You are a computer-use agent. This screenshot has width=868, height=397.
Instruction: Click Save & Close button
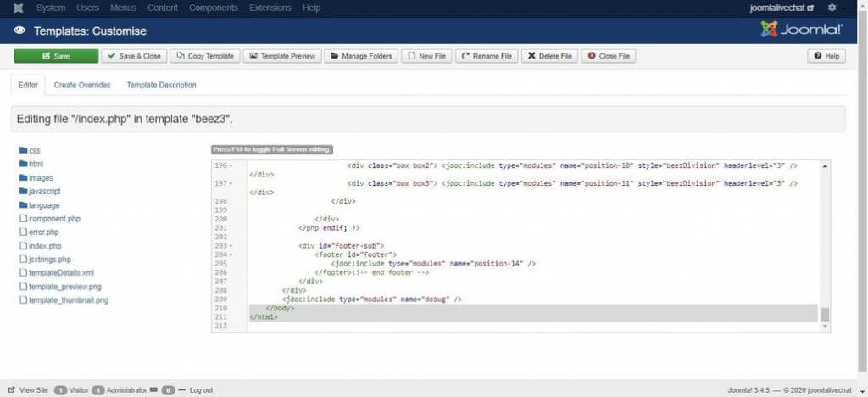pos(135,56)
